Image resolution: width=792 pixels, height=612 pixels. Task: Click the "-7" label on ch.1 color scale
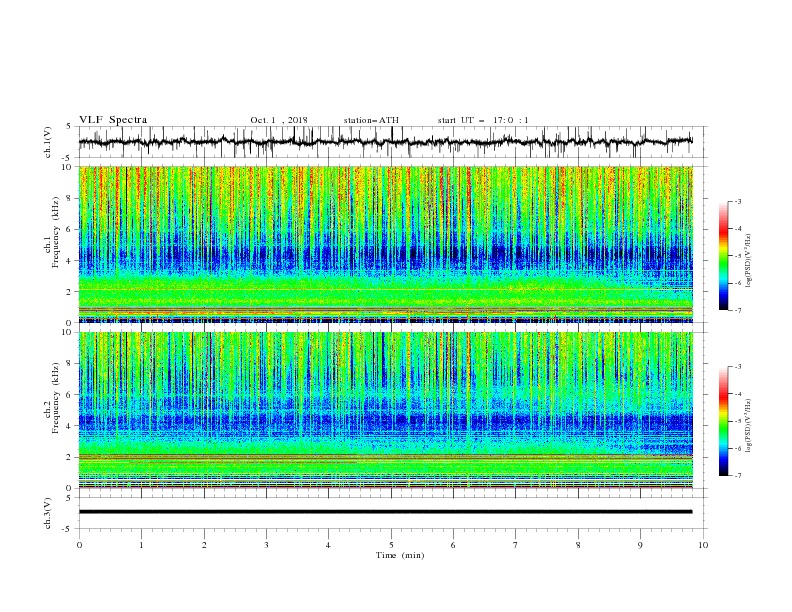pyautogui.click(x=737, y=310)
